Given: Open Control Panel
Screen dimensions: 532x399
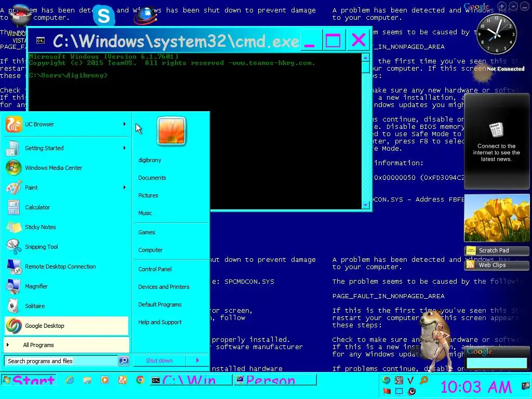Looking at the screenshot, I should click(x=155, y=269).
